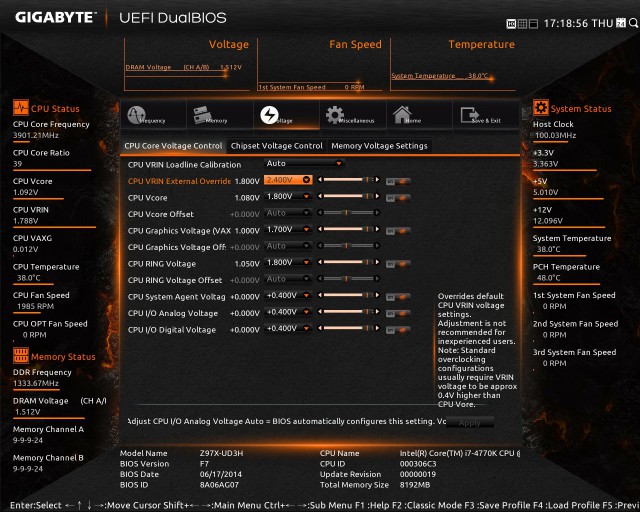Click the magnifier search icon
The image size is (640, 512).
pyautogui.click(x=633, y=23)
